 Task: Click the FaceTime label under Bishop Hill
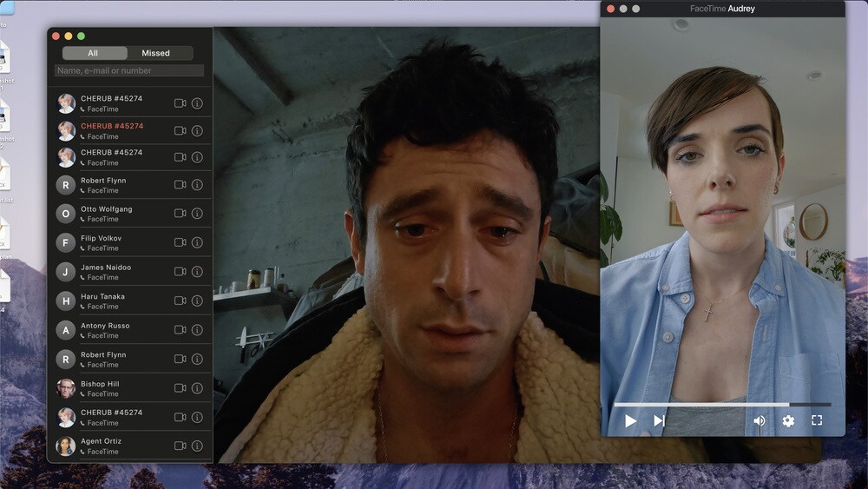pos(102,393)
